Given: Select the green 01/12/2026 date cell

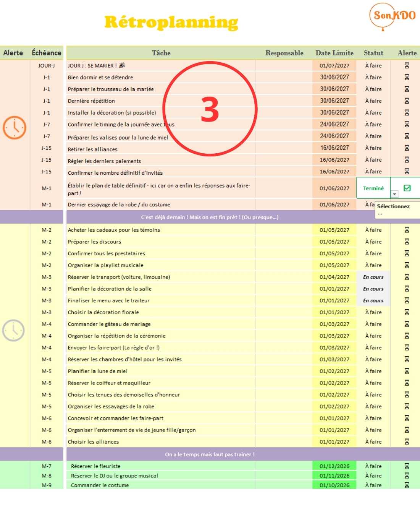Looking at the screenshot, I should (x=334, y=466).
